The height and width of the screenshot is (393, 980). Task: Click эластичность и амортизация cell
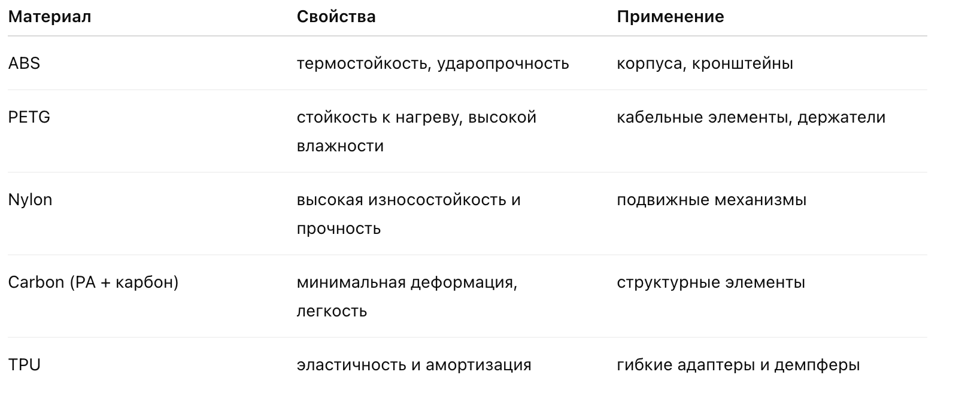coord(414,365)
